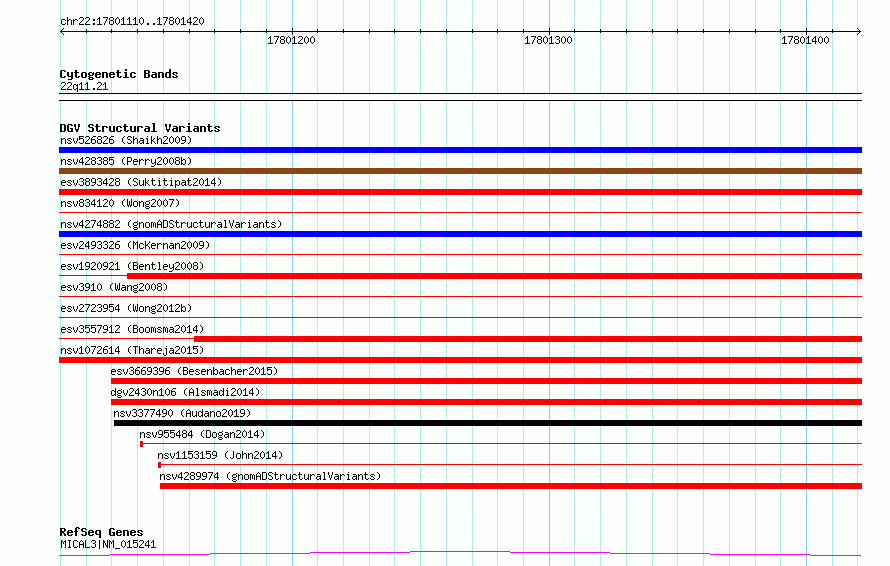This screenshot has width=890, height=566.
Task: Open variant nsv526826 (Shaikh2009) label
Action: 126,140
